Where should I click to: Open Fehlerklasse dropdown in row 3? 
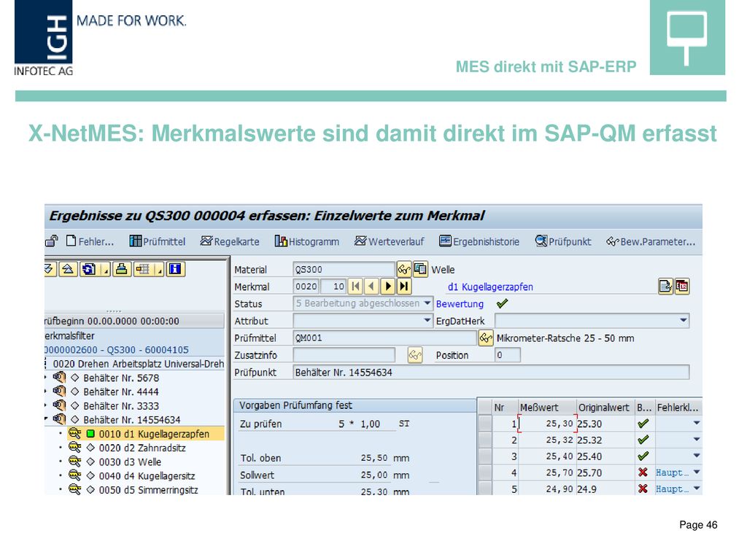coord(697,456)
